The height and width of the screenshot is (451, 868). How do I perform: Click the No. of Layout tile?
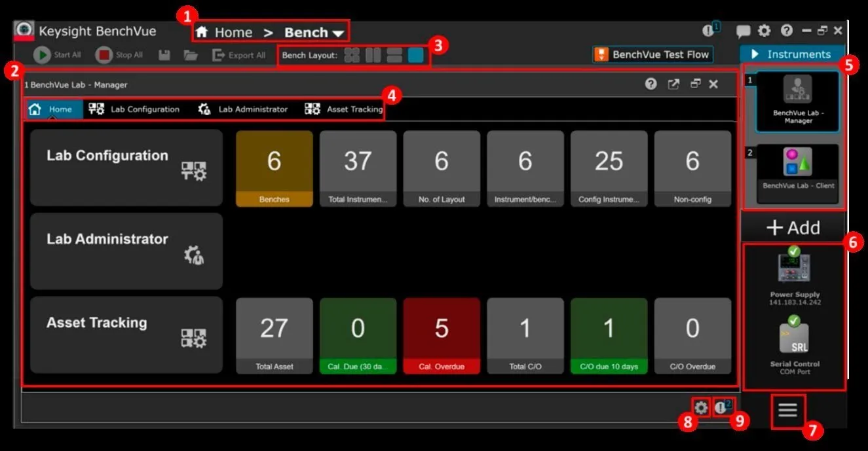click(x=442, y=169)
